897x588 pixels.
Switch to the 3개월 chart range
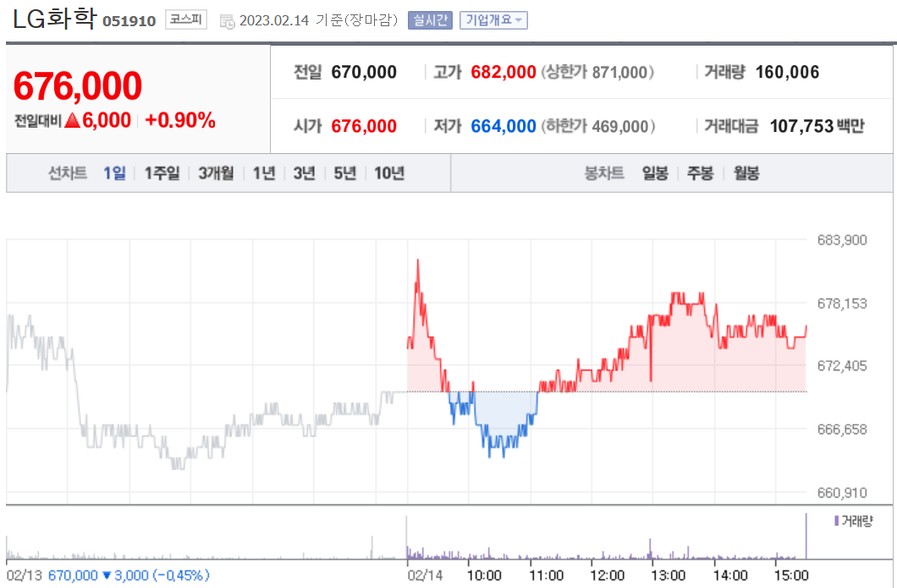coord(216,173)
